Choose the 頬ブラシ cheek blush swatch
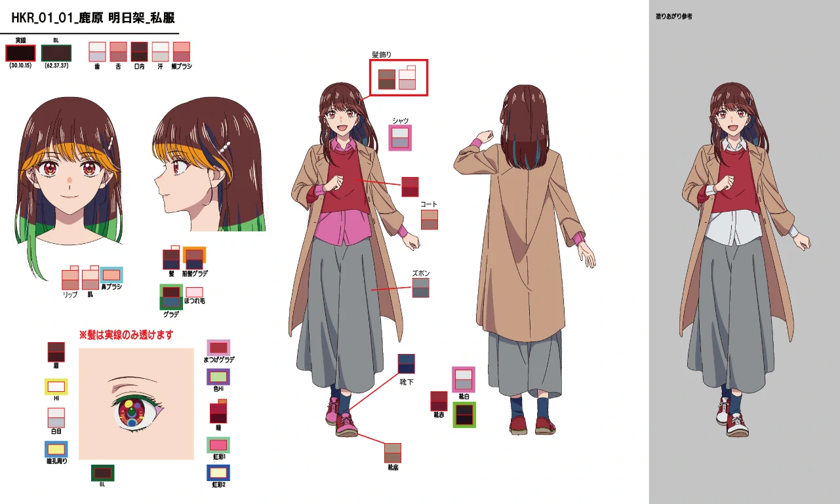The image size is (840, 504). point(182,52)
